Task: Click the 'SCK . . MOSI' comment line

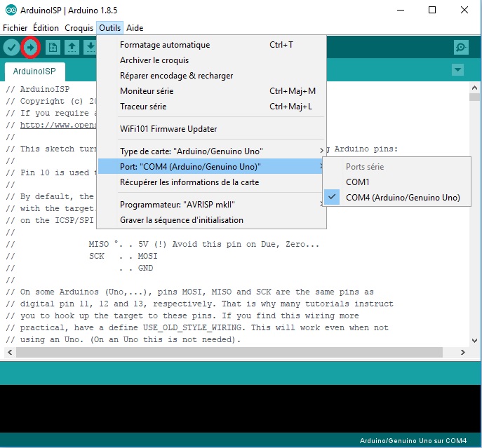Action: click(81, 257)
